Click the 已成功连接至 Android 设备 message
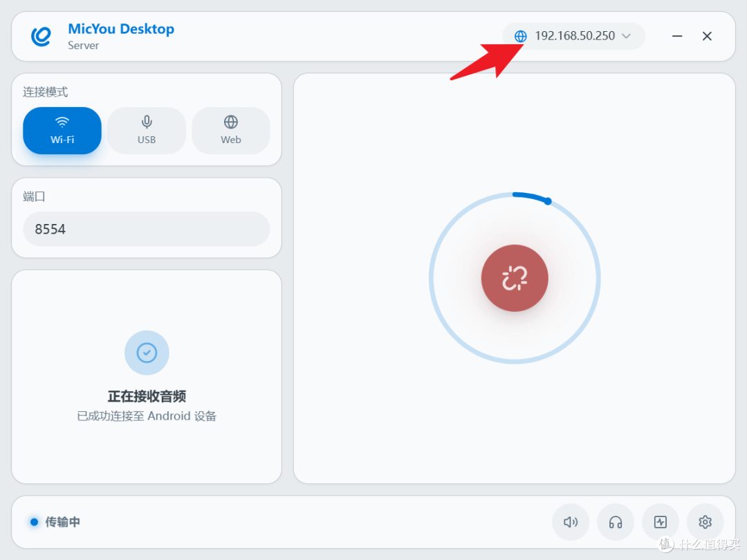The width and height of the screenshot is (747, 560). (x=147, y=416)
